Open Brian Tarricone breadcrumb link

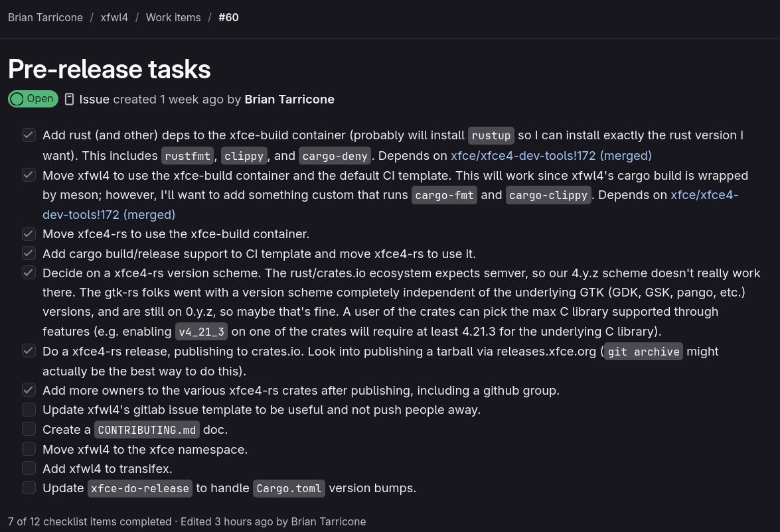[x=45, y=17]
